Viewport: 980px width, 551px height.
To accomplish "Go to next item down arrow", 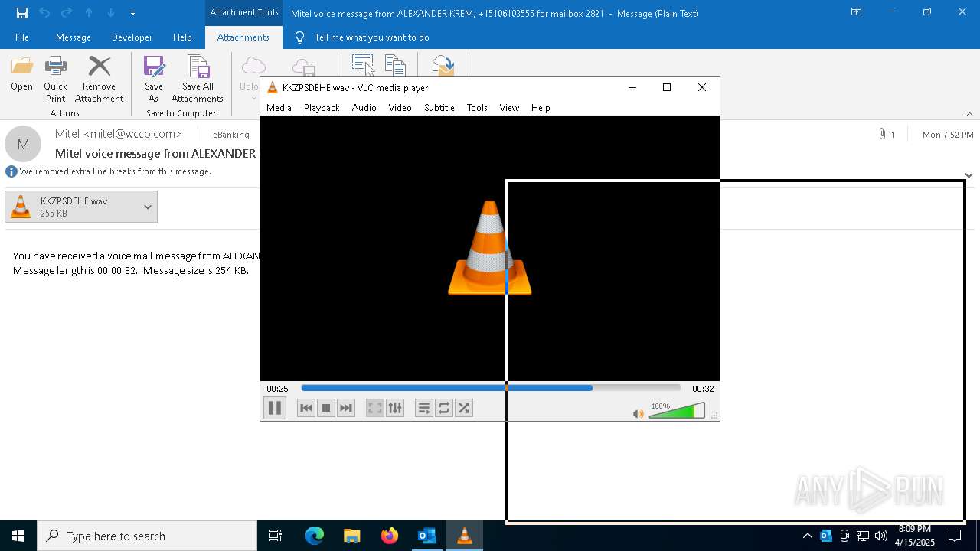I will (x=111, y=13).
